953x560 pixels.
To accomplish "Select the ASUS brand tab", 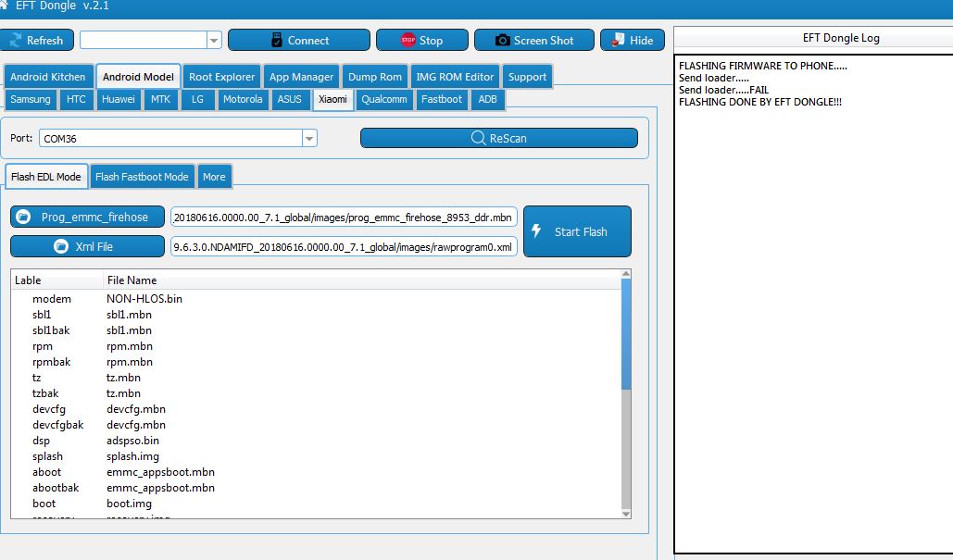I will click(x=289, y=99).
